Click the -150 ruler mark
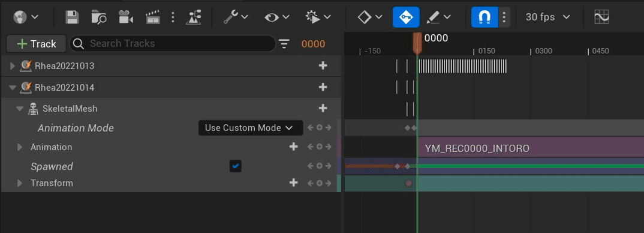Screen dimensions: 644x233 click(x=372, y=51)
